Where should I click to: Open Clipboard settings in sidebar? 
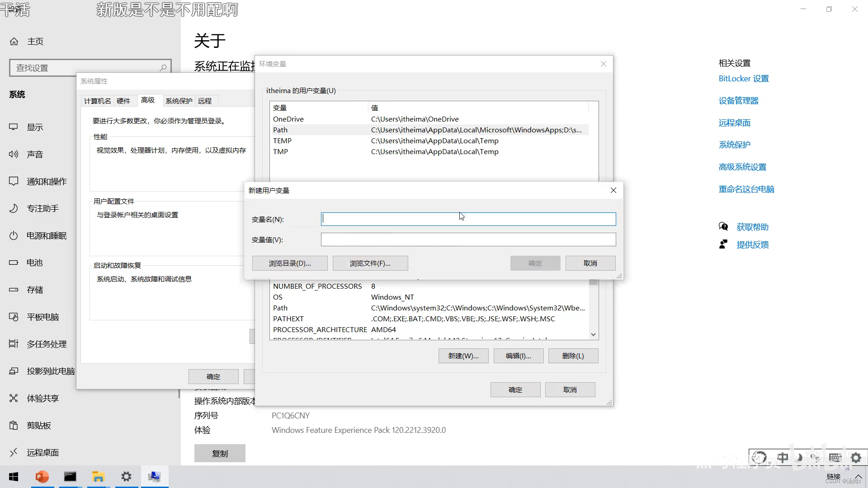tap(38, 425)
